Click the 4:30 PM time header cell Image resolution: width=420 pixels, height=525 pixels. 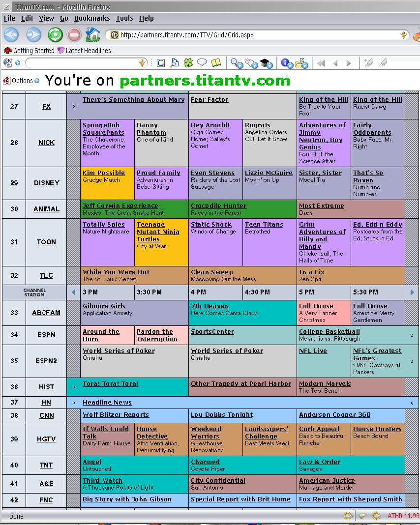[x=270, y=292]
